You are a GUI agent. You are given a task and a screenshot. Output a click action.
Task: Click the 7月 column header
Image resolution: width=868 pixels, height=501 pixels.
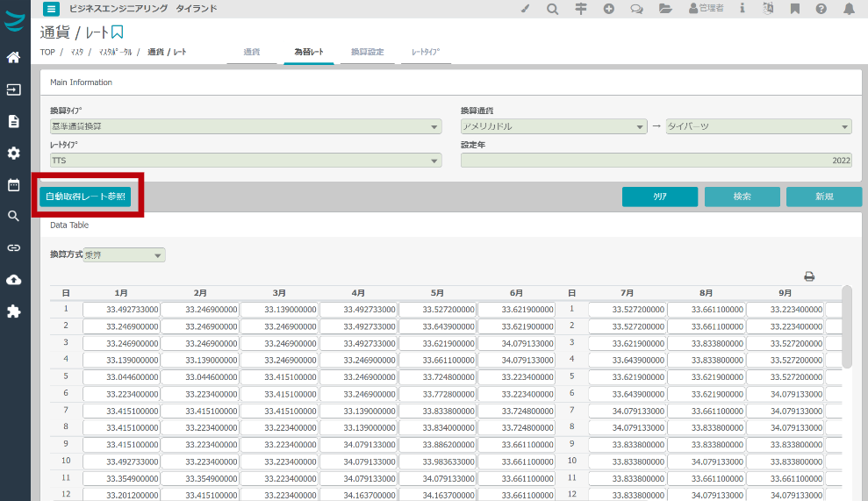(628, 293)
